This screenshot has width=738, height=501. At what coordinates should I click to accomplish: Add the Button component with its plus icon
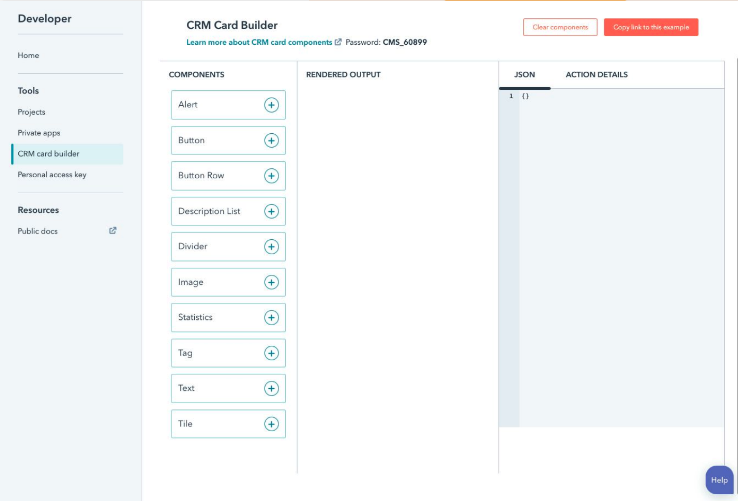click(271, 140)
